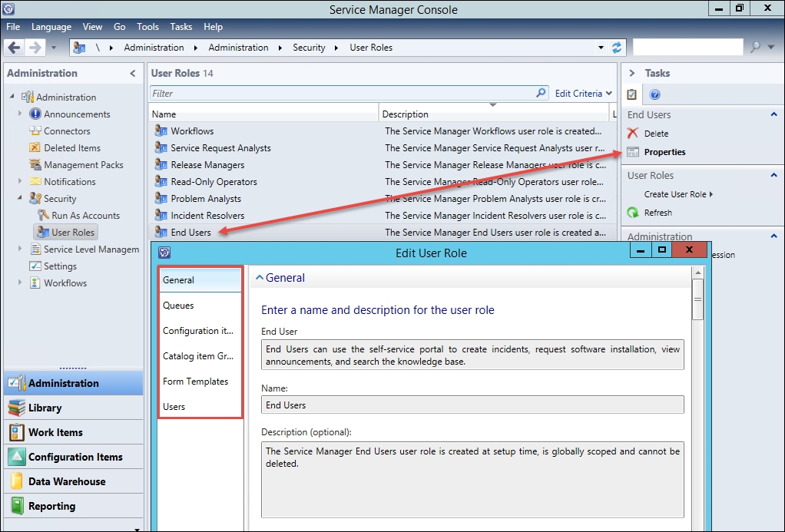Image resolution: width=785 pixels, height=532 pixels.
Task: Refresh the address bar path
Action: 617,48
